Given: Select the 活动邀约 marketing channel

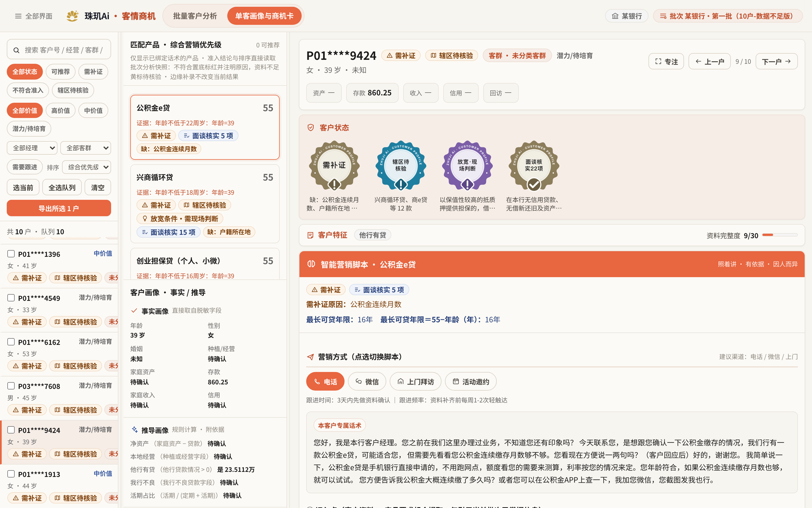Looking at the screenshot, I should point(471,381).
